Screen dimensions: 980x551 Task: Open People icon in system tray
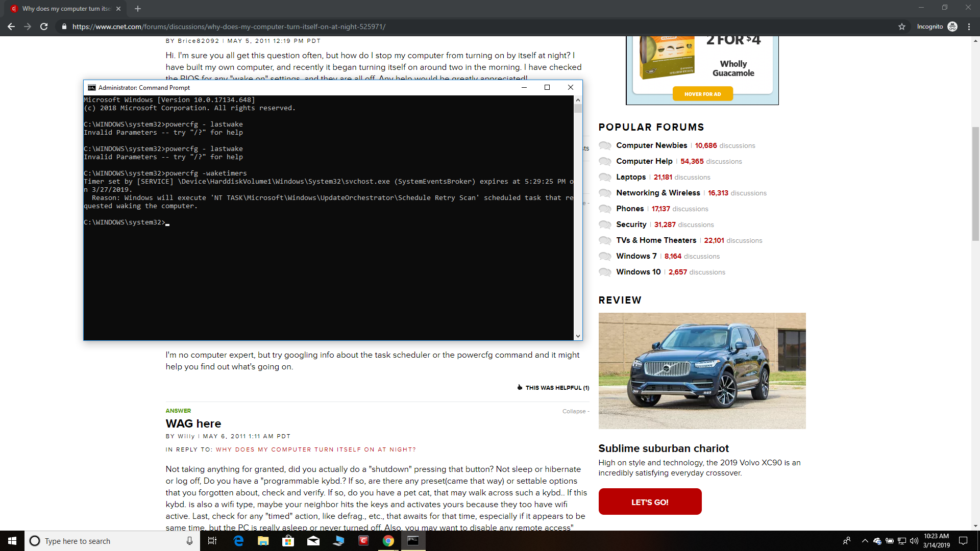847,541
